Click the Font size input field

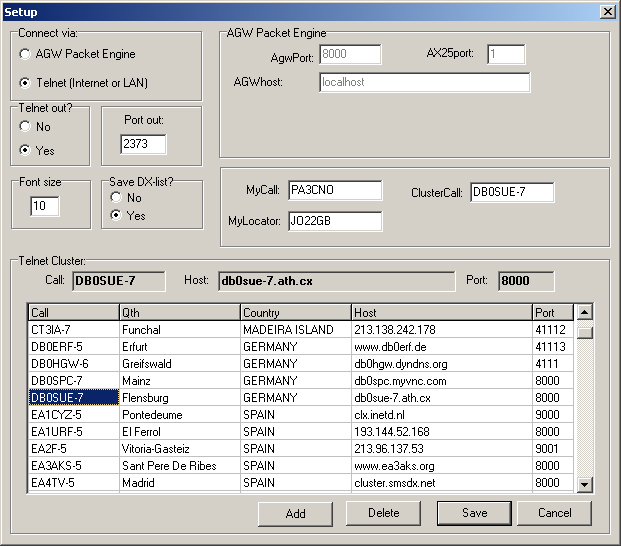click(44, 207)
